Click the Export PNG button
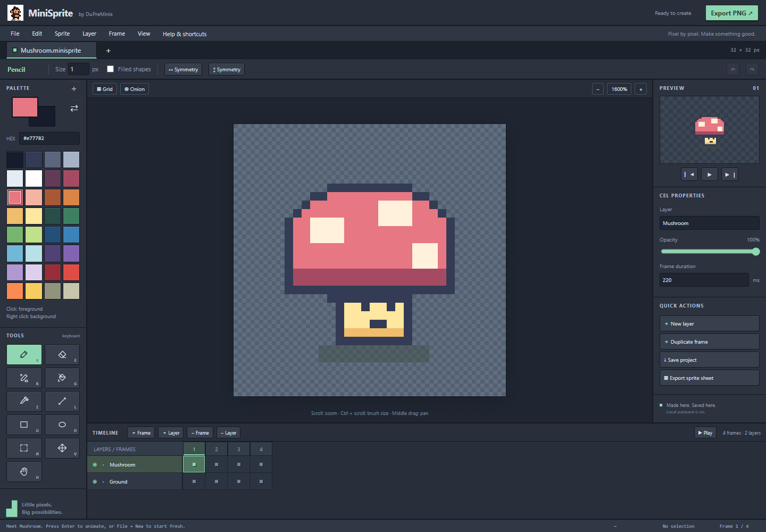This screenshot has width=766, height=532. (x=731, y=13)
